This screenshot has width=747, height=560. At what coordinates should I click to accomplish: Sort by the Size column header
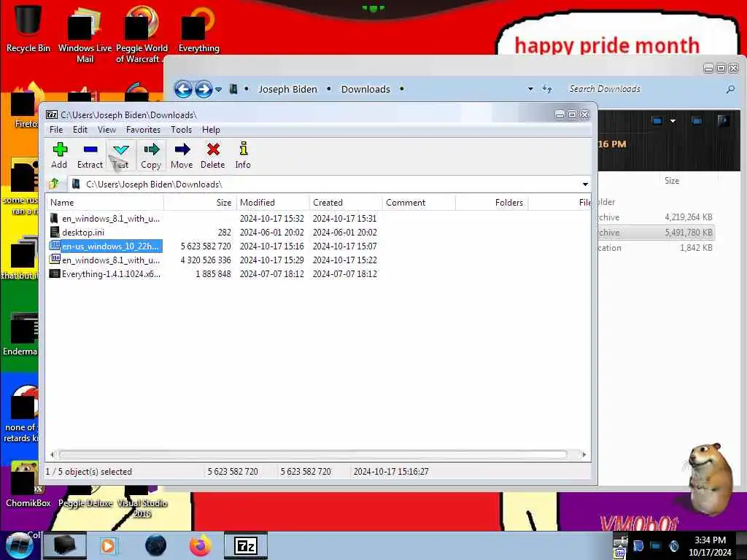point(200,203)
